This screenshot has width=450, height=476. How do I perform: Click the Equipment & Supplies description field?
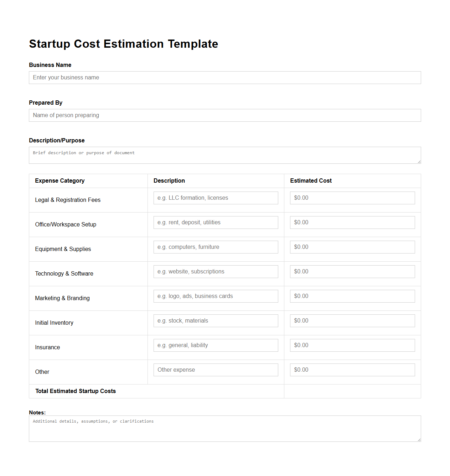tap(216, 247)
